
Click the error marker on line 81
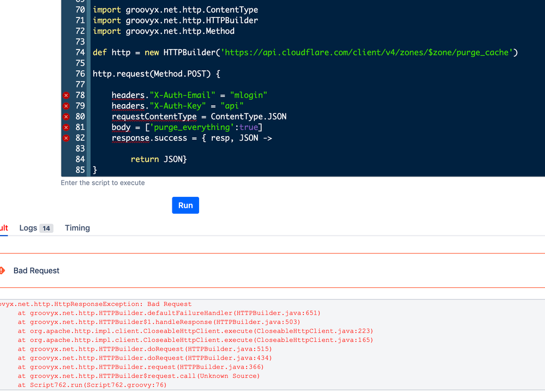pyautogui.click(x=66, y=128)
